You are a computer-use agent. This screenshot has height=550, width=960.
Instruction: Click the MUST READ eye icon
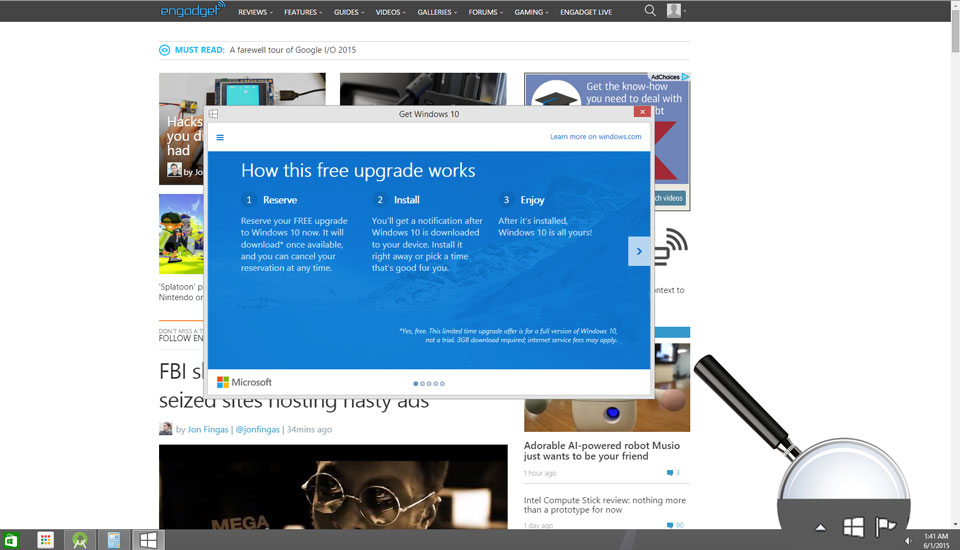click(x=164, y=50)
